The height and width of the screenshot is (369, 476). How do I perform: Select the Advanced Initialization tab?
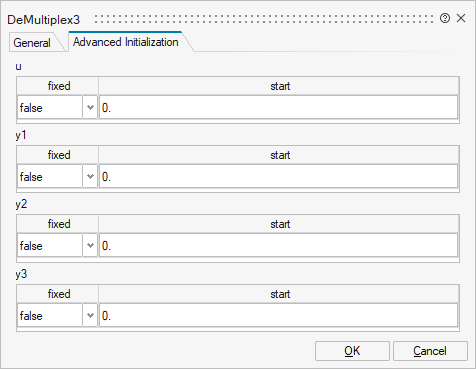[x=126, y=42]
